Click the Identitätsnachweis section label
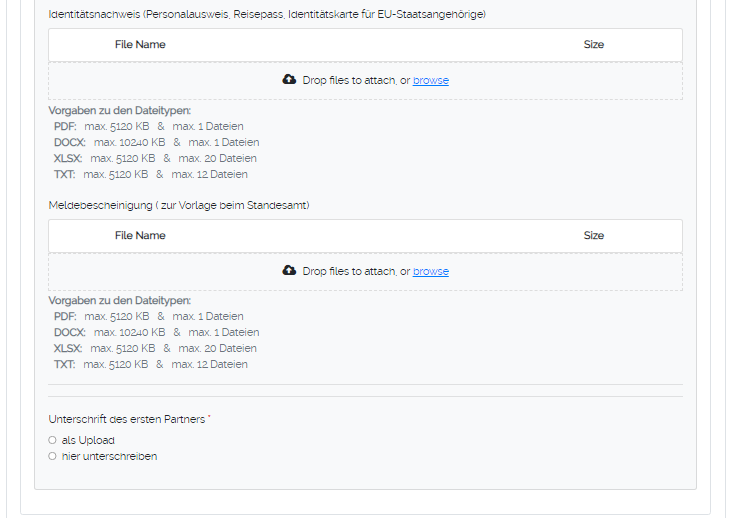Image resolution: width=732 pixels, height=518 pixels. click(267, 14)
